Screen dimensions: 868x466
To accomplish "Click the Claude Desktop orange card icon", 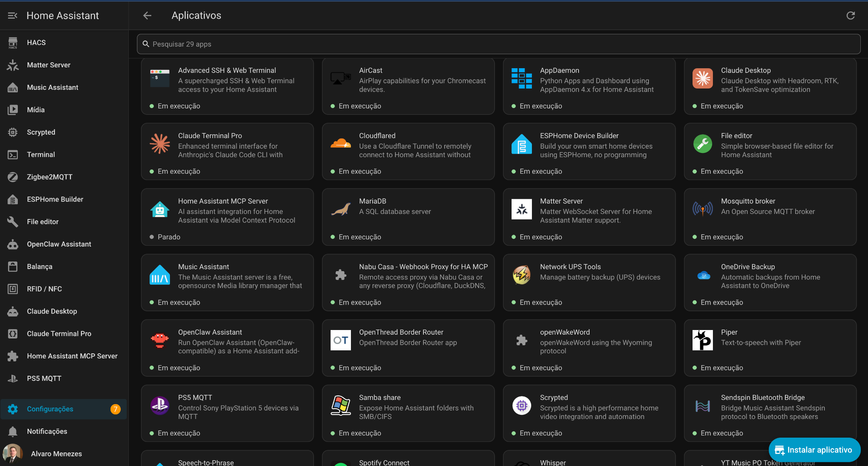I will [703, 78].
